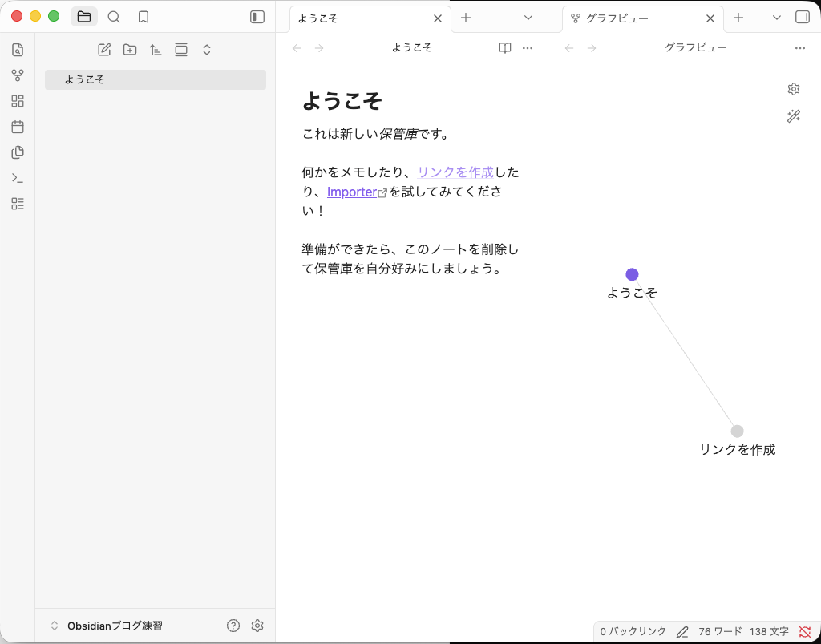Open canvas icon in left ribbon
The height and width of the screenshot is (644, 821).
[18, 101]
